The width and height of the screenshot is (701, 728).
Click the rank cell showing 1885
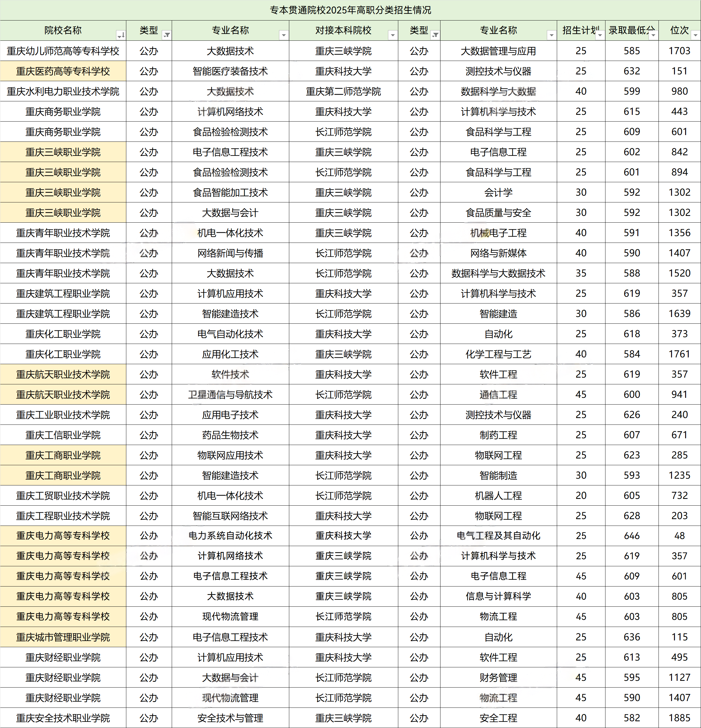click(x=679, y=718)
